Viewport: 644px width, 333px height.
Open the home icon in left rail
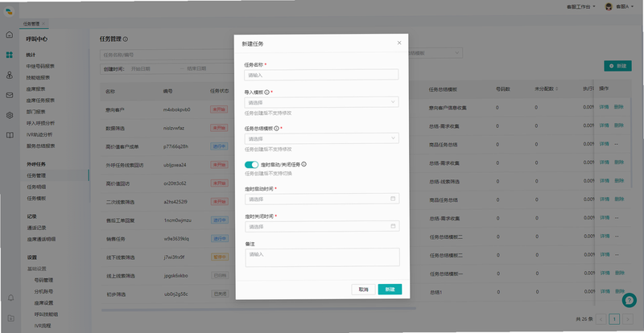pos(10,35)
